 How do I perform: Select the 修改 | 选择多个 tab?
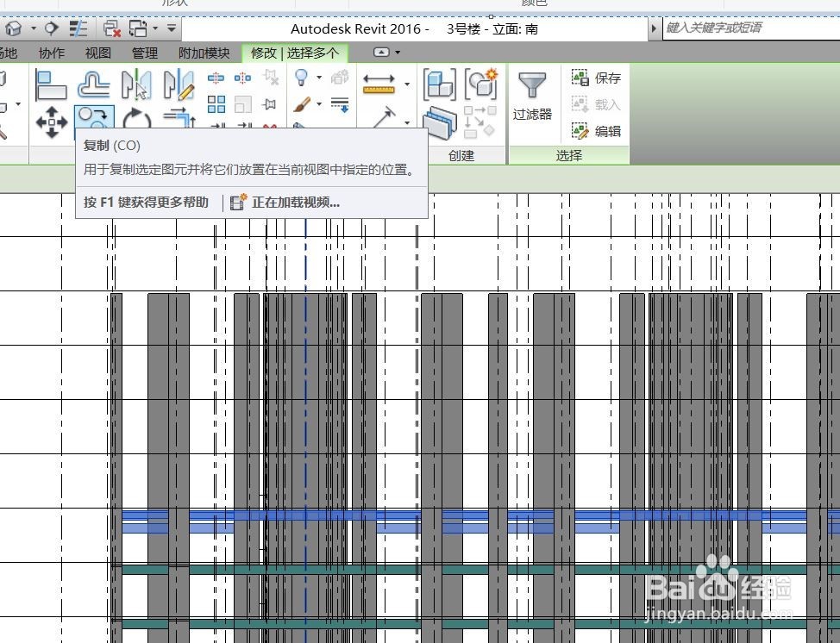[x=295, y=53]
